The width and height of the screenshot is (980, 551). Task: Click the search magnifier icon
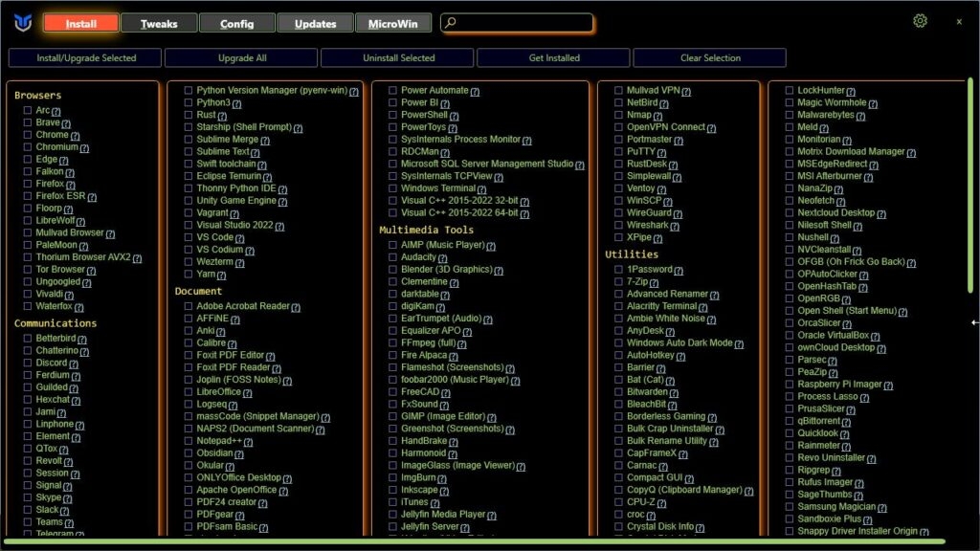coord(451,23)
